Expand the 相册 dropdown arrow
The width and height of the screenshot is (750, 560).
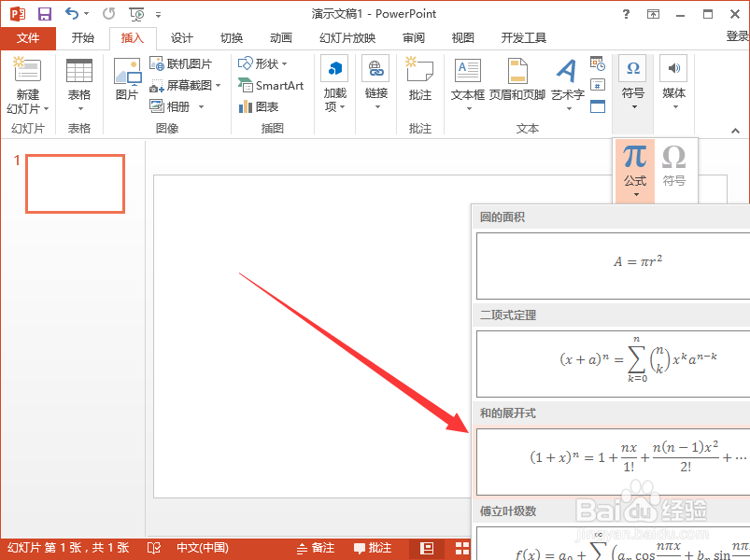(202, 106)
